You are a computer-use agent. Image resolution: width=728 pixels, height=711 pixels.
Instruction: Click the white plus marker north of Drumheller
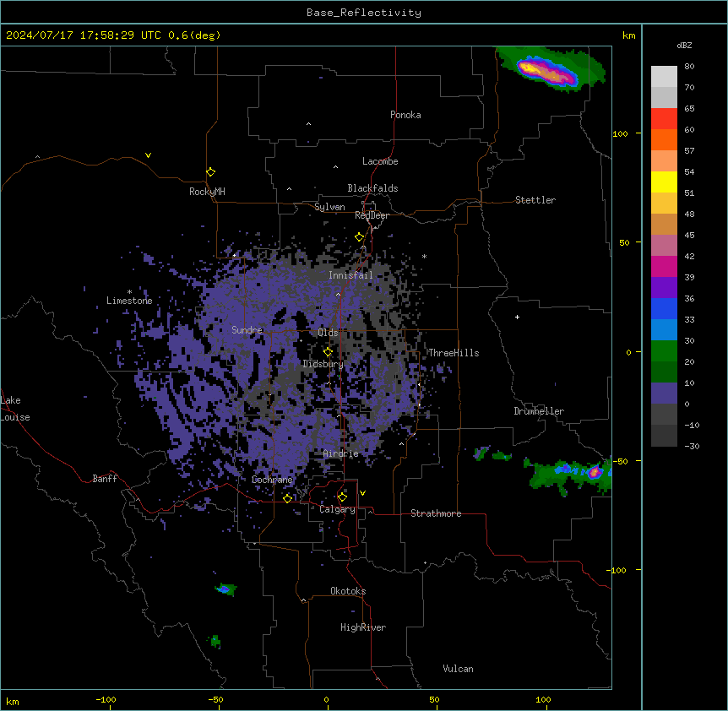(517, 317)
